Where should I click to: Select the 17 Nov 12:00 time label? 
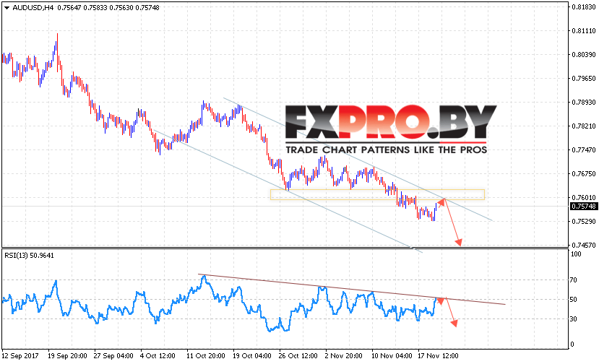438,355
